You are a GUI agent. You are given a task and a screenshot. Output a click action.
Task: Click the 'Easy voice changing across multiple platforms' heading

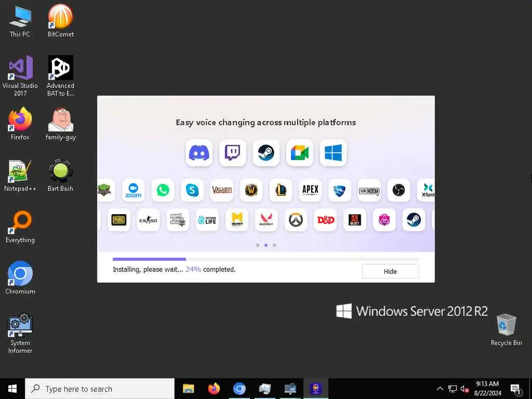point(265,123)
